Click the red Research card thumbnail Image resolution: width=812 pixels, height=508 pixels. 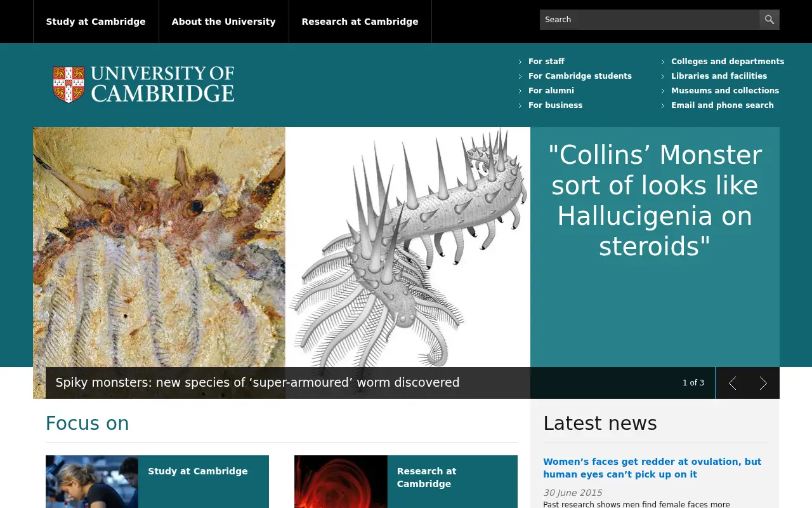point(341,482)
